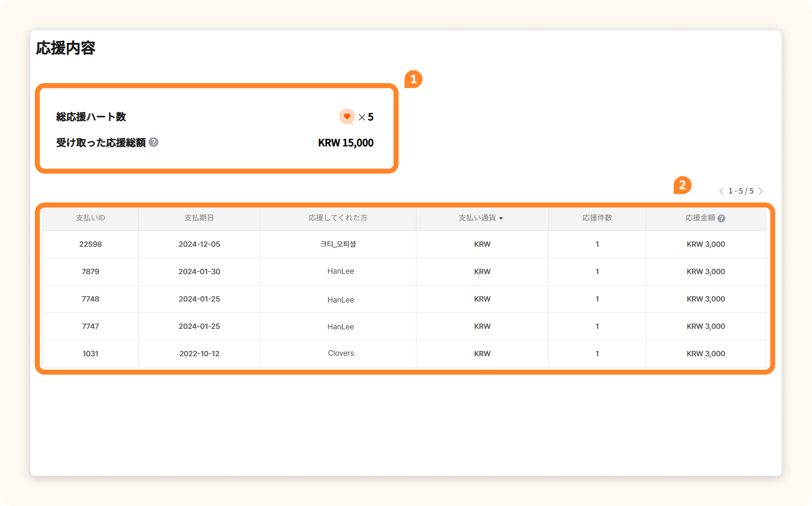Screen dimensions: 812x506
Task: Select supporter name 크티_오피셜
Action: [x=338, y=244]
